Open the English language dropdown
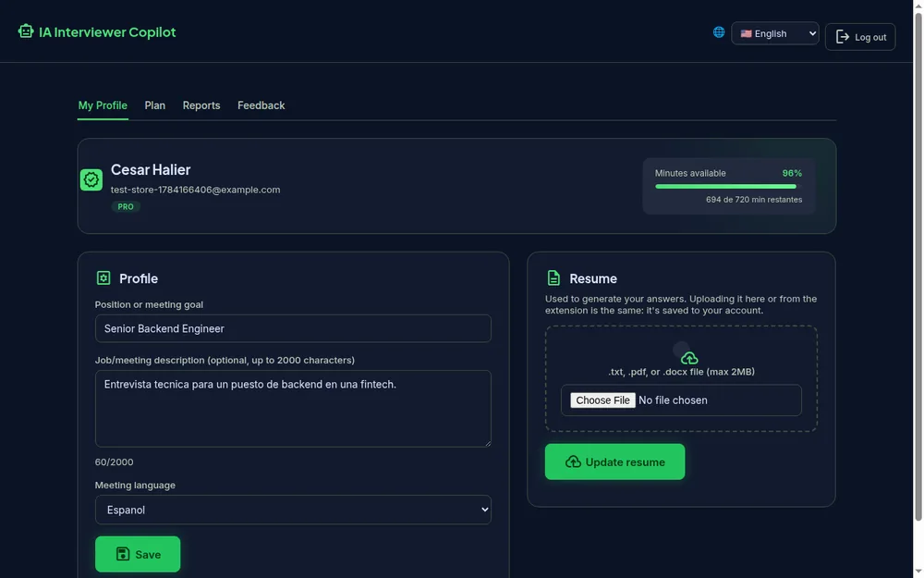The image size is (924, 578). tap(775, 33)
